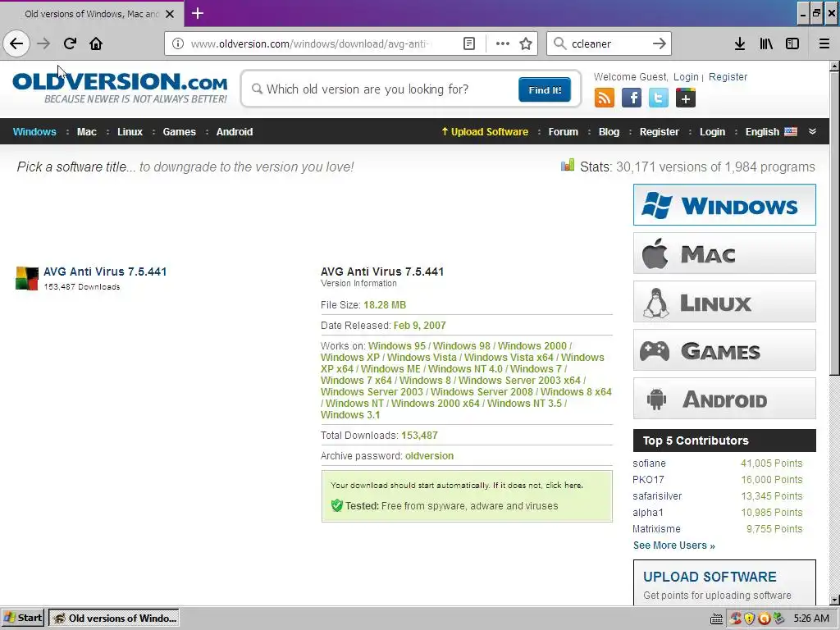Select the Windows category banner
This screenshot has height=630, width=840.
(724, 204)
